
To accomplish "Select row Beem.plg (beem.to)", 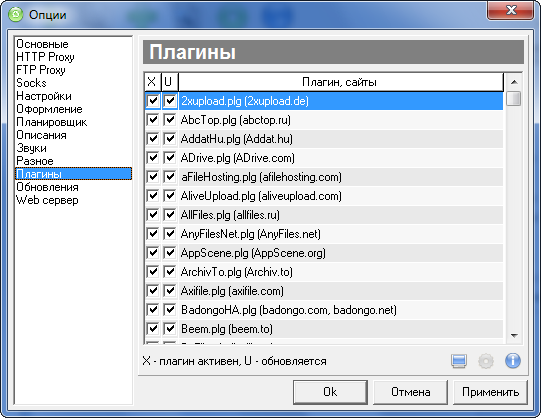I will click(x=341, y=329).
